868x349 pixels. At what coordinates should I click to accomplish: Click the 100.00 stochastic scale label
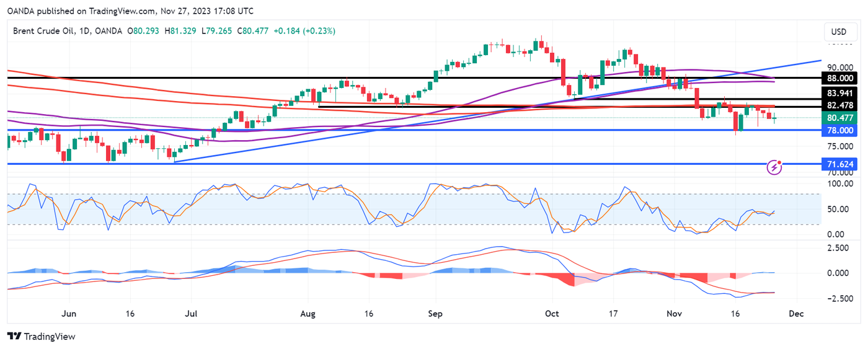(841, 184)
